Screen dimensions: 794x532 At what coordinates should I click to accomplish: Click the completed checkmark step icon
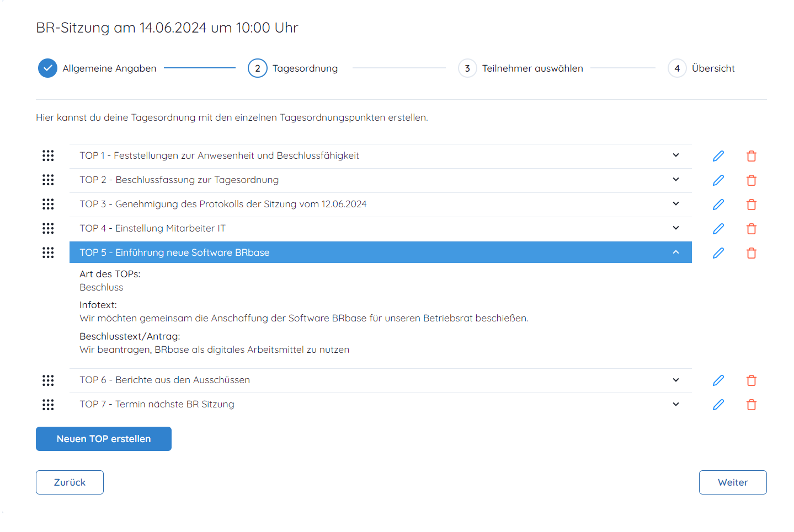click(47, 68)
